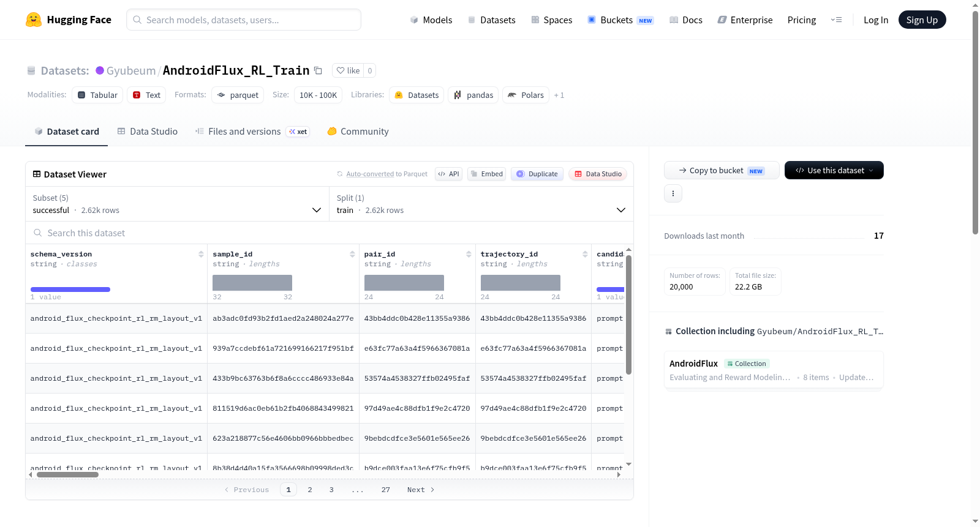Open the three-dot more options menu
The image size is (980, 527).
point(673,193)
